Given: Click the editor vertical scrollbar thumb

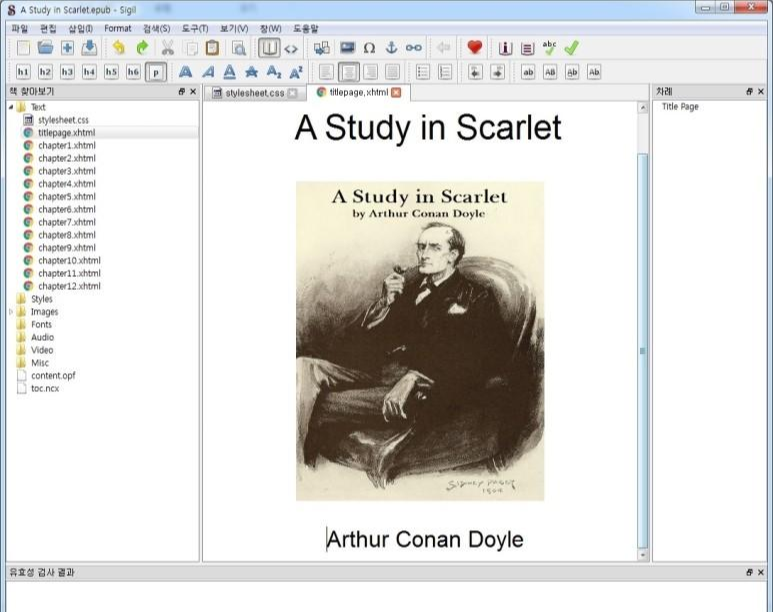Looking at the screenshot, I should tap(642, 351).
